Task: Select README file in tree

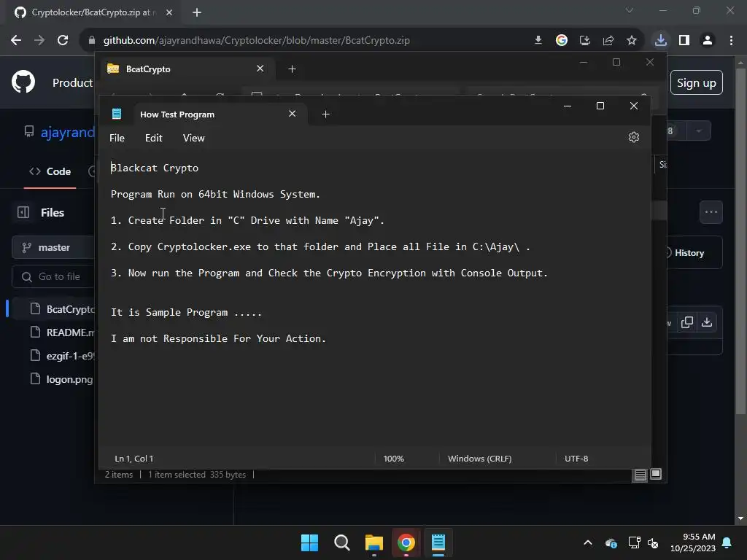Action: click(62, 332)
